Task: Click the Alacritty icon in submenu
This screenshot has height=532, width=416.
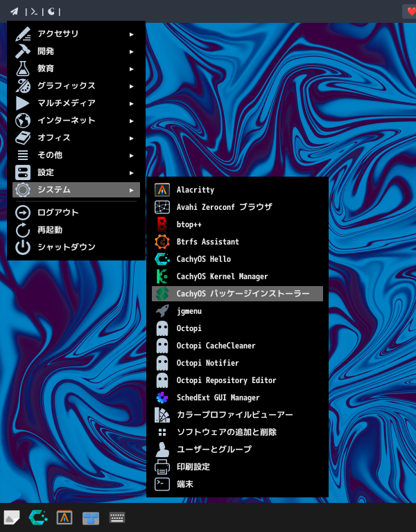Action: [162, 190]
